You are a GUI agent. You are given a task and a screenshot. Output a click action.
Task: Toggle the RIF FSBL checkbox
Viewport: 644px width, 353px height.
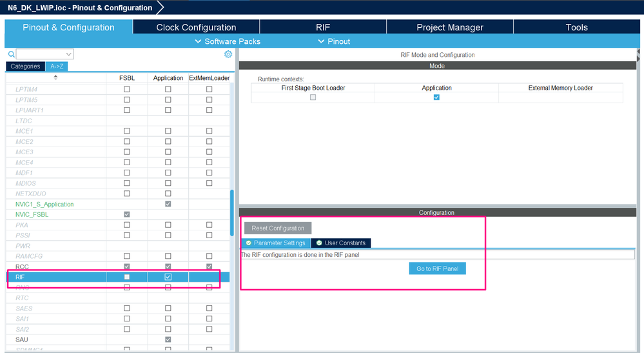[127, 277]
